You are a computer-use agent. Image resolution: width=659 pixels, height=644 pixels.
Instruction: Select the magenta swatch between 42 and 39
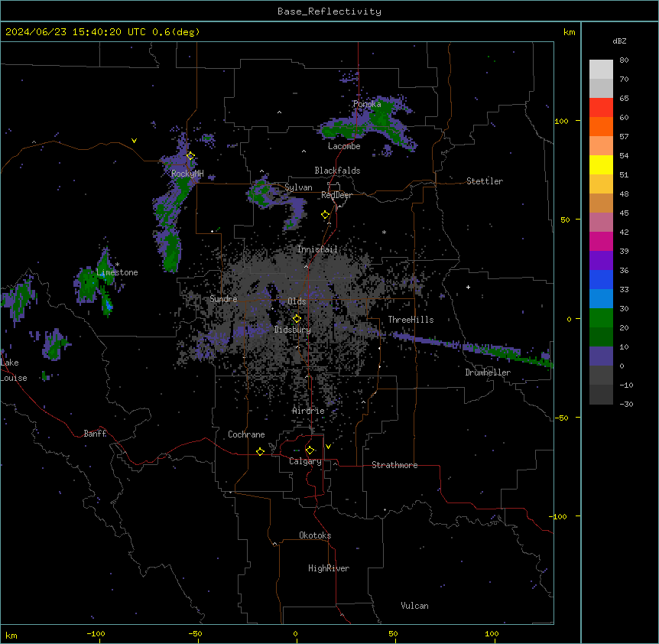pyautogui.click(x=601, y=241)
